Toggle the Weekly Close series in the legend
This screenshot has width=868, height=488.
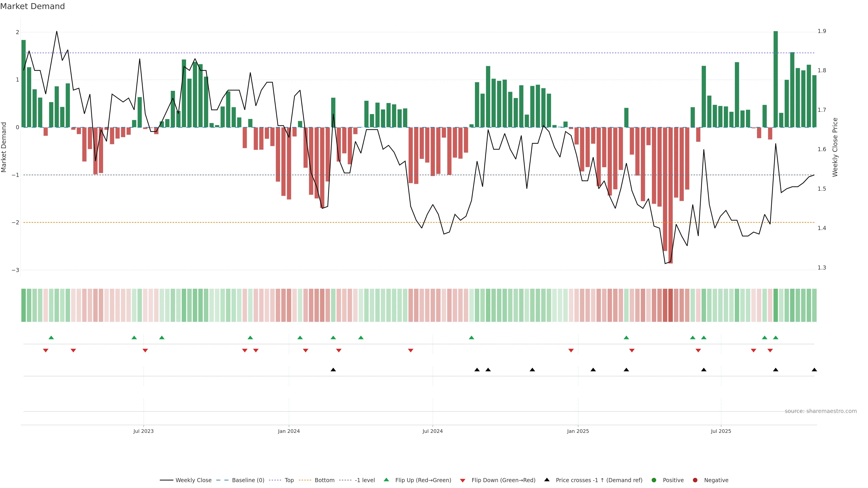(x=193, y=480)
